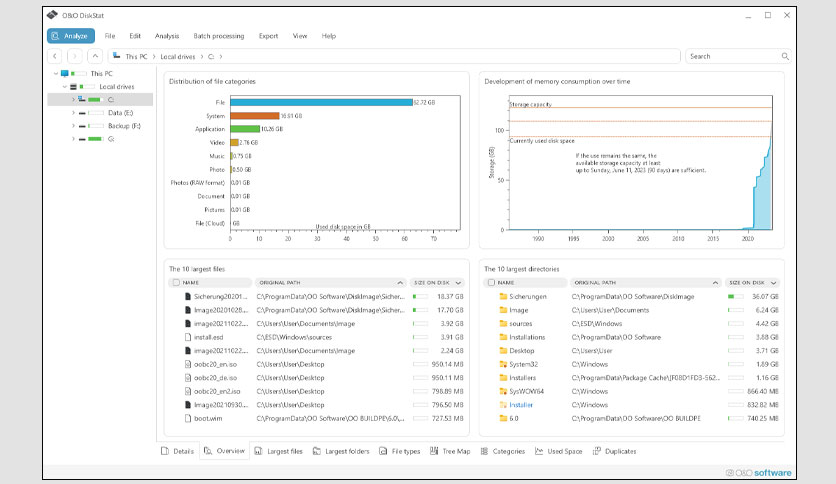The height and width of the screenshot is (484, 836).
Task: Click the System32 folder icon
Action: (503, 364)
